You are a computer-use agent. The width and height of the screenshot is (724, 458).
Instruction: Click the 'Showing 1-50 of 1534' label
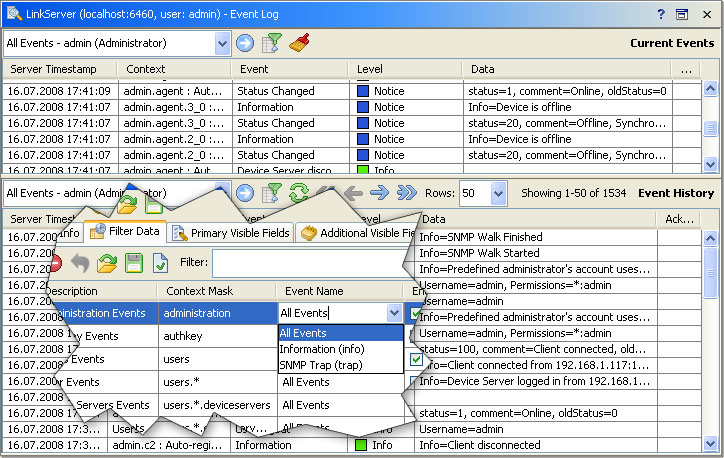pos(573,193)
